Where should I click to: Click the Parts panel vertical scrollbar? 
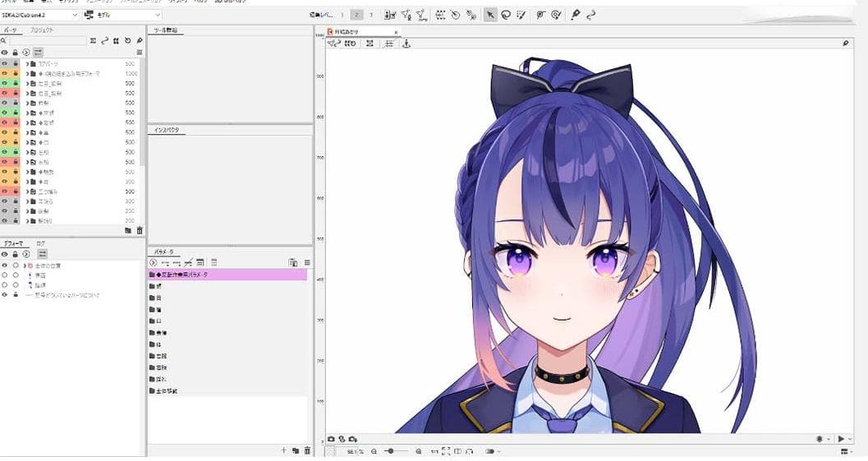tap(142, 112)
